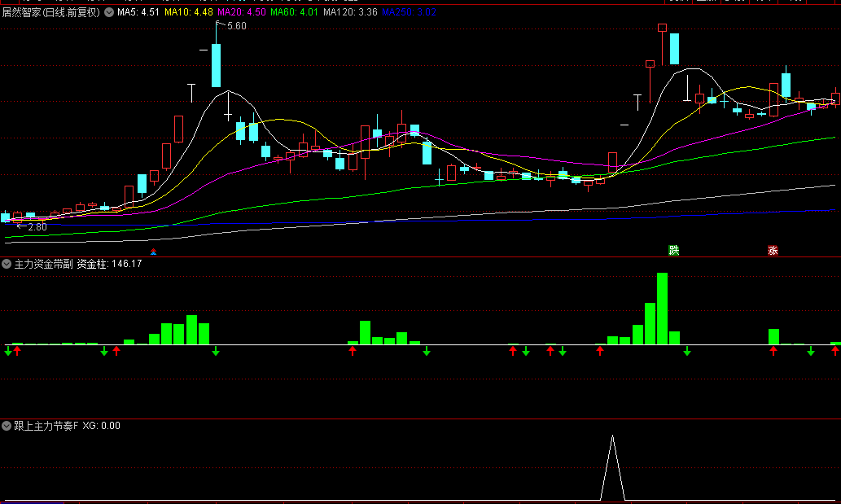Click the MA120: 3.36 label
The width and height of the screenshot is (841, 504).
[350, 12]
